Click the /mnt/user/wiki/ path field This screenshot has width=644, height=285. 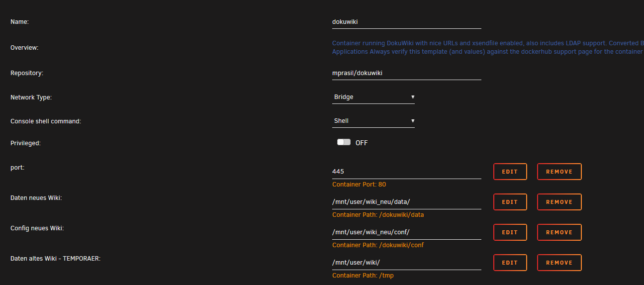[x=407, y=263]
